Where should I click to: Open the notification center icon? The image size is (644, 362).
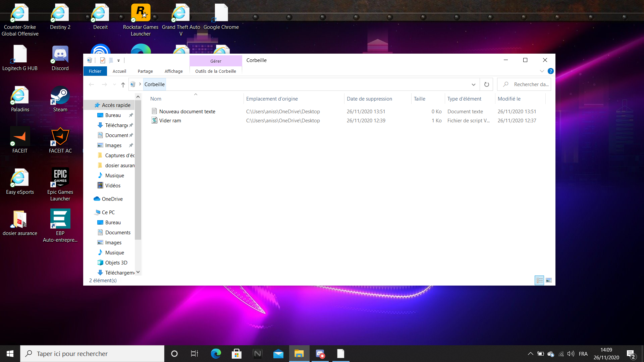[x=631, y=354]
